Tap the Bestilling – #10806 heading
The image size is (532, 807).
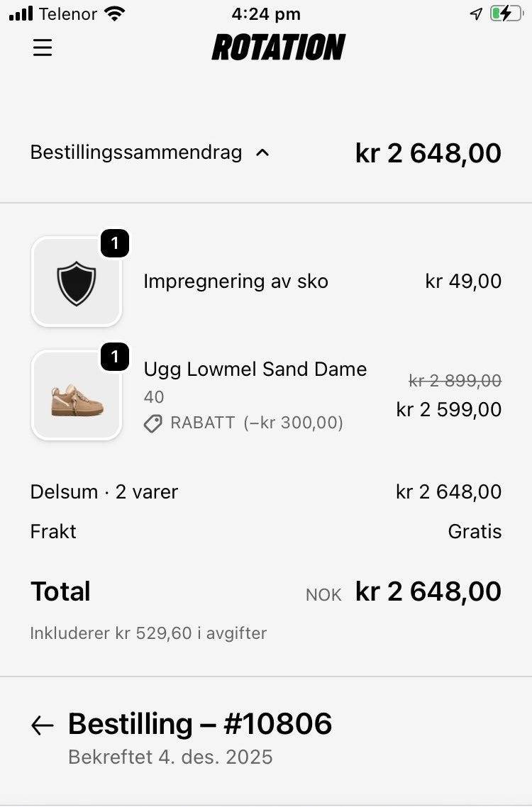(200, 723)
